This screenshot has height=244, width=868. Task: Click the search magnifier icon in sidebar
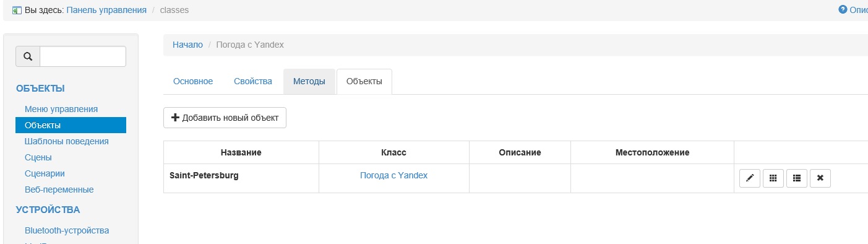[28, 56]
